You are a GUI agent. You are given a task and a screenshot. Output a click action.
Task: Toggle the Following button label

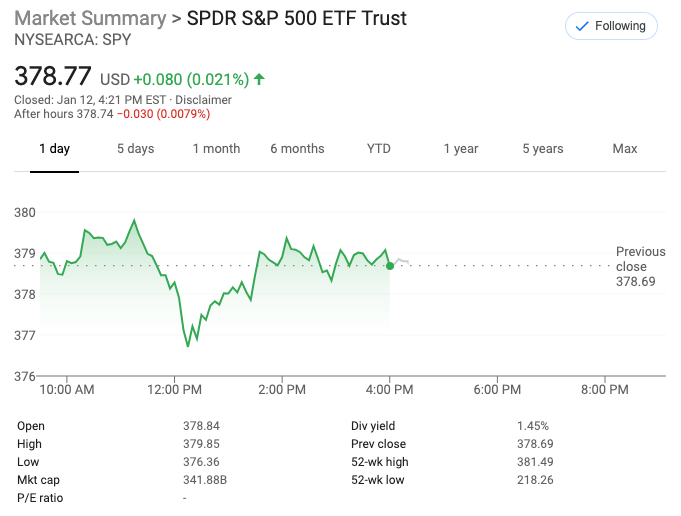tap(620, 26)
